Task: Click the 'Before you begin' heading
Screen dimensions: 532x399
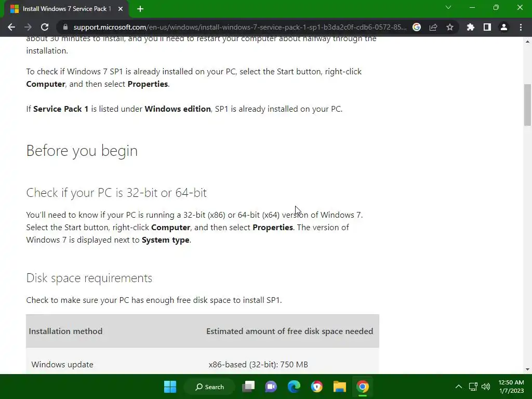Action: click(x=82, y=151)
